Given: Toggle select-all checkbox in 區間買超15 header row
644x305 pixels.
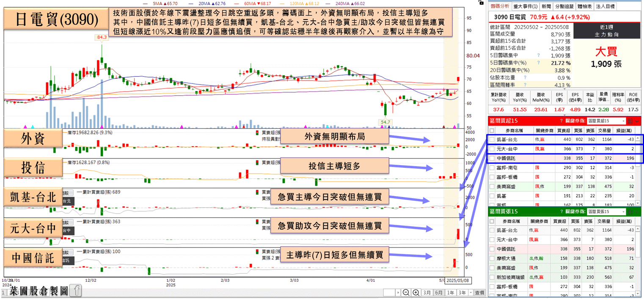Looking at the screenshot, I should tap(492, 130).
